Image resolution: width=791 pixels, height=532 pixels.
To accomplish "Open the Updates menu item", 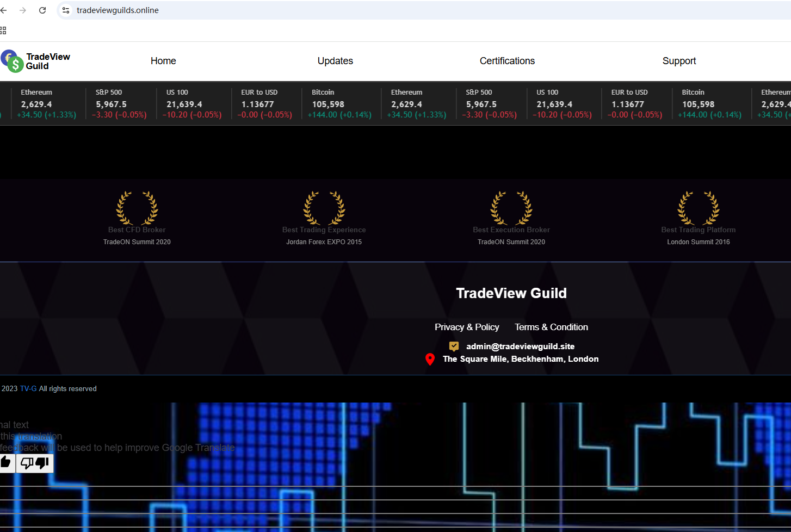I will [335, 61].
